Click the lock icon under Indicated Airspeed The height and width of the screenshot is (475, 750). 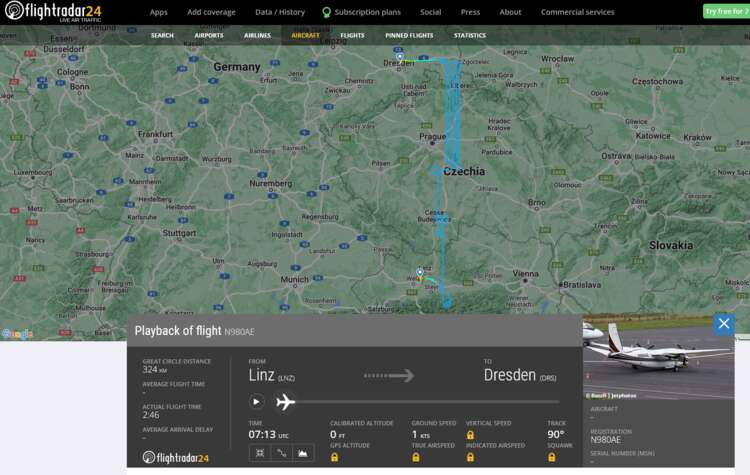[x=470, y=457]
